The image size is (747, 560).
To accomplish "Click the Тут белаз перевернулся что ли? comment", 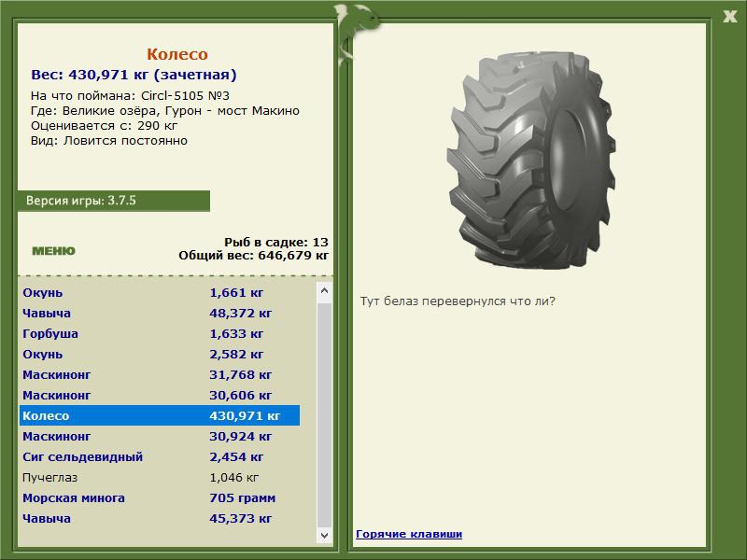I will (458, 301).
